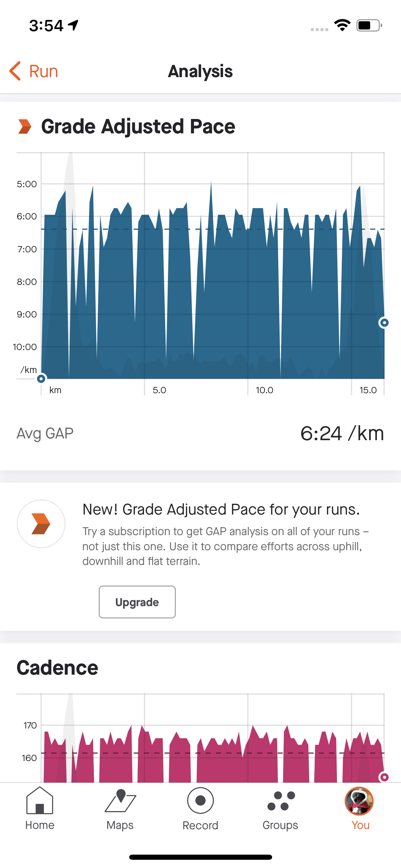
Task: Tap the Cadence chart end marker
Action: coord(384,777)
